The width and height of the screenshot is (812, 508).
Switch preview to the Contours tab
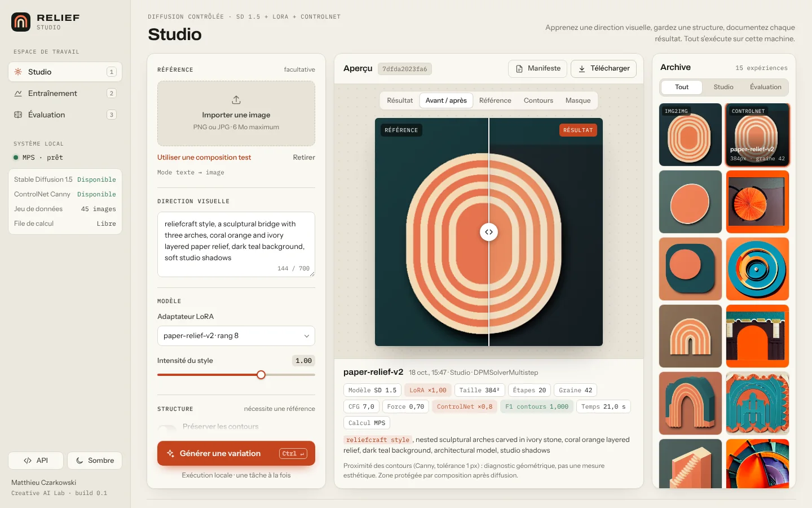(x=539, y=100)
